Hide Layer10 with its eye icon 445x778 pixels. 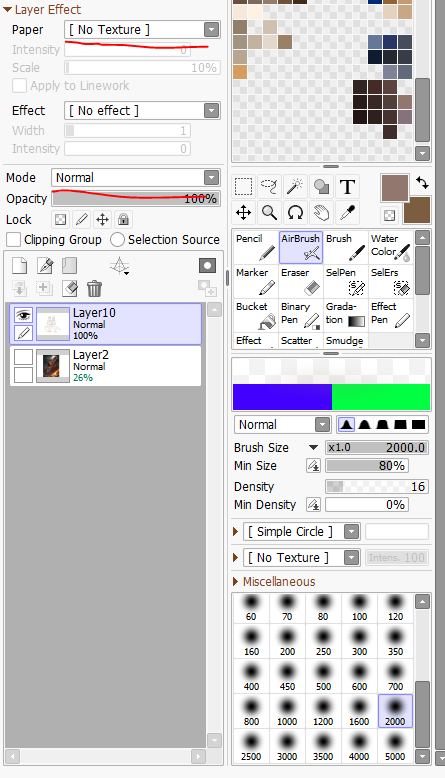click(x=23, y=315)
